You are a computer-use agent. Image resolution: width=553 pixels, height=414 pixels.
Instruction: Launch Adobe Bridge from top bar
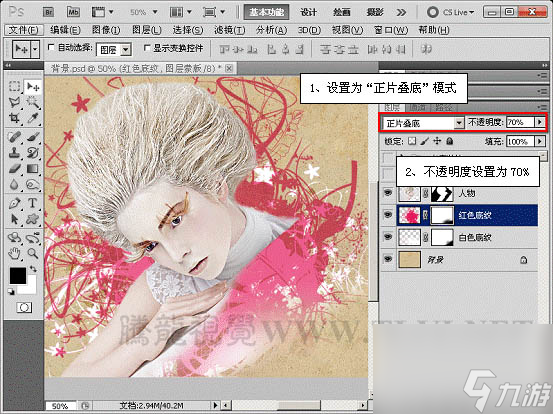(x=49, y=12)
